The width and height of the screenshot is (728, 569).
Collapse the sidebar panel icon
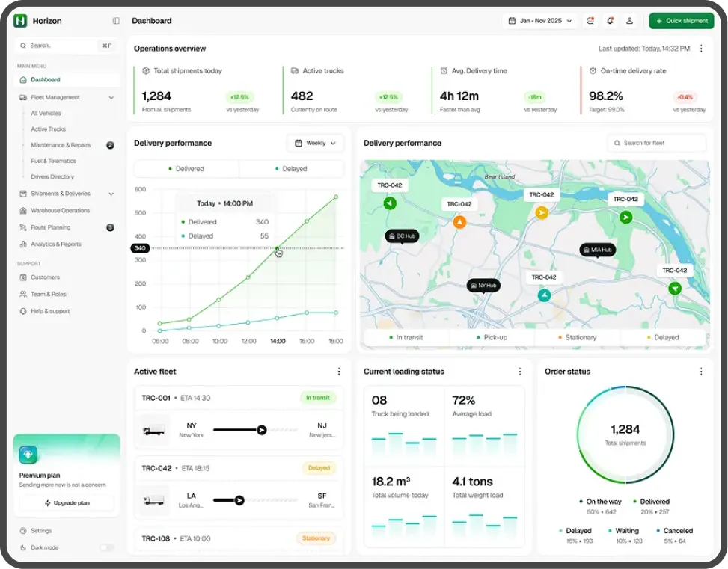[x=116, y=21]
